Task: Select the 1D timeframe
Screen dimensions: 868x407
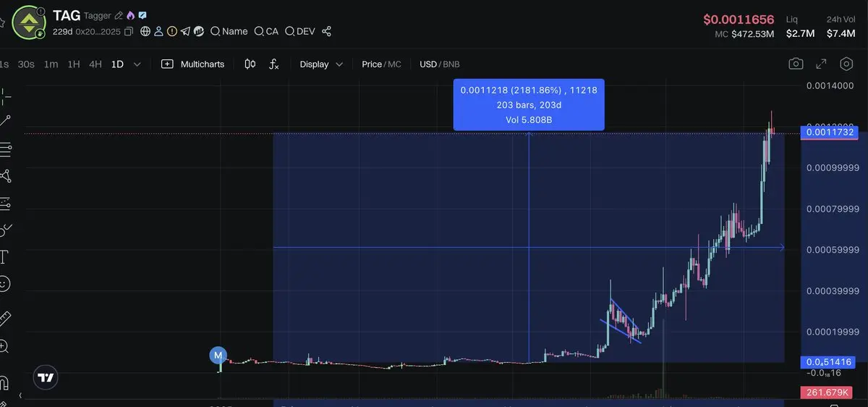Action: [x=117, y=64]
